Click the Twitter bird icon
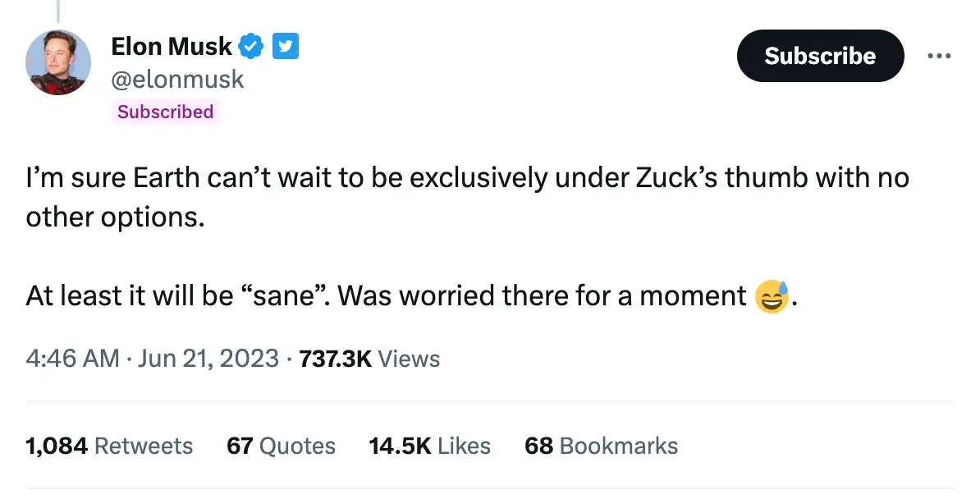Screen dimensions: 980x499 point(285,46)
